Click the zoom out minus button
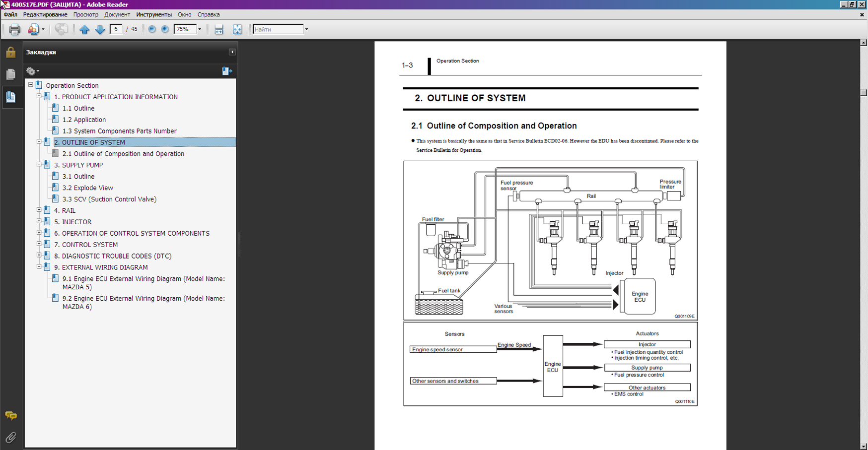 coord(152,29)
